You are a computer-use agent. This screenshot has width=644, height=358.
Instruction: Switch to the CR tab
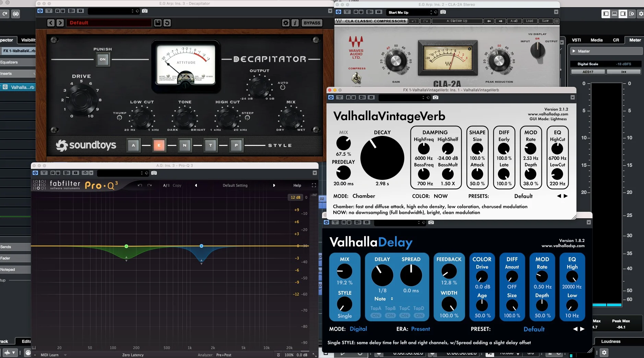coord(616,40)
